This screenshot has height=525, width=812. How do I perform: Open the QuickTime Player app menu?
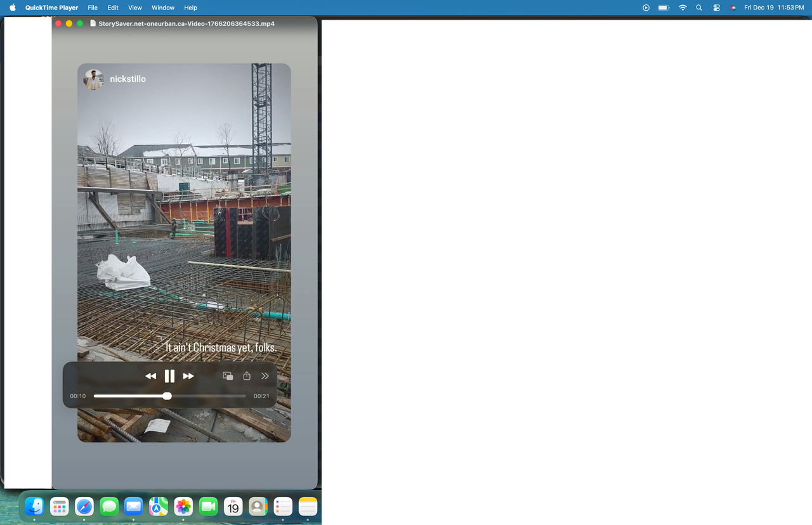coord(51,8)
